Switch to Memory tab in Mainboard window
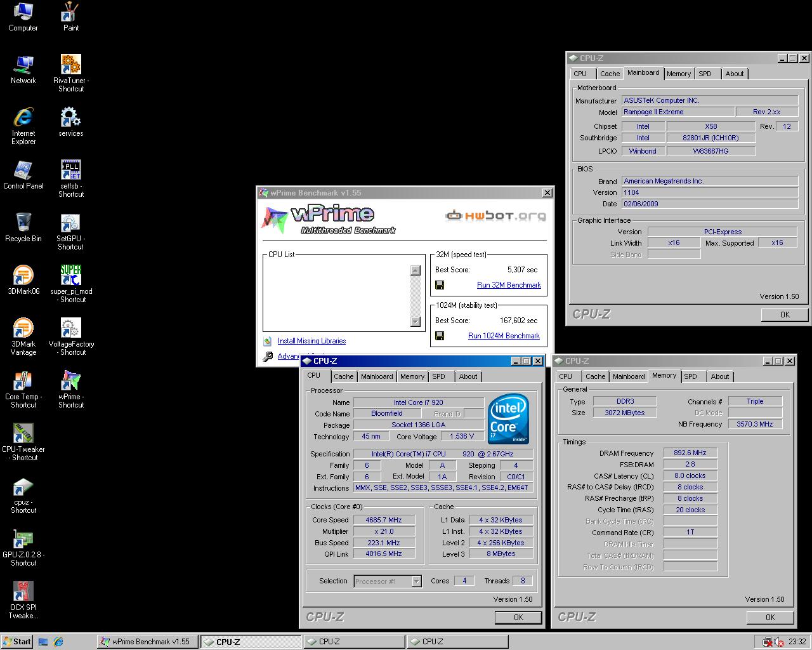Screen dimensions: 812x650 [x=679, y=74]
